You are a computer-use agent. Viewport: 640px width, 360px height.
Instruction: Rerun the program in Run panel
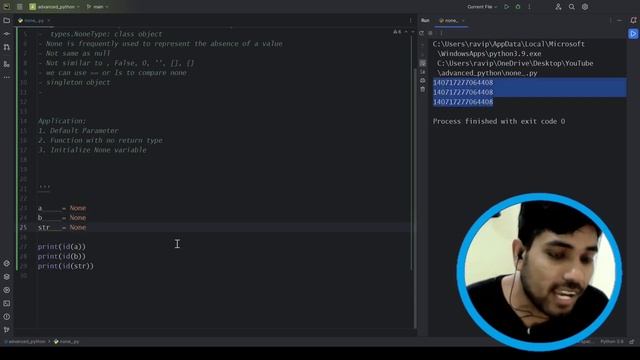tap(422, 33)
